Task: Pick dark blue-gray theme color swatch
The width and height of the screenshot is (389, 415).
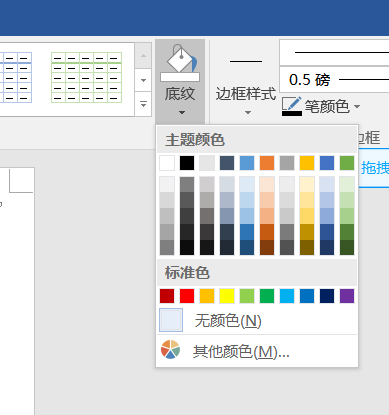Action: pyautogui.click(x=227, y=163)
